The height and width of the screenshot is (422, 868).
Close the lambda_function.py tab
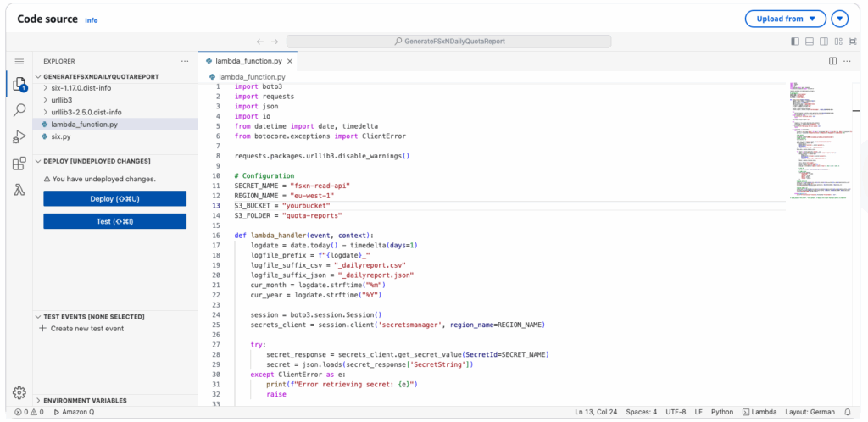pyautogui.click(x=290, y=61)
